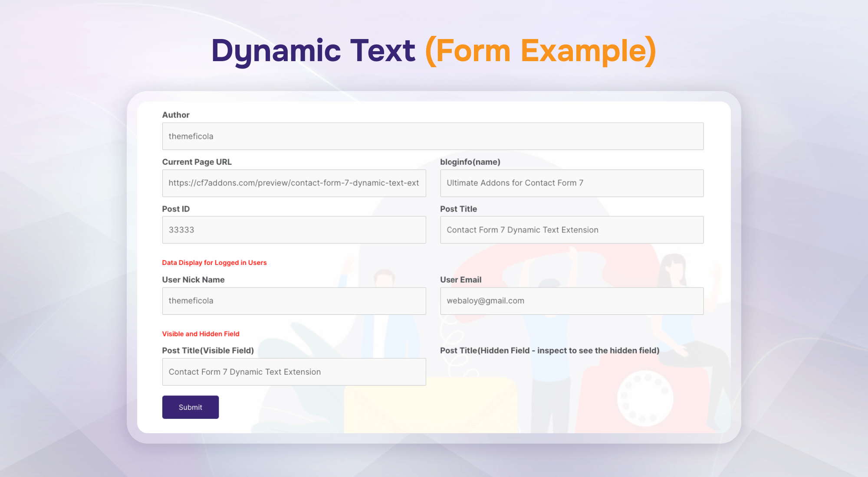
Task: Click the 'Post Title(Visible Field)' label
Action: coord(208,350)
